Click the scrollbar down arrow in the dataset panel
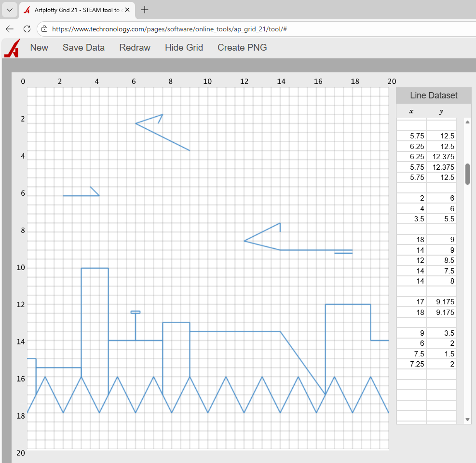476x463 pixels. 467,419
